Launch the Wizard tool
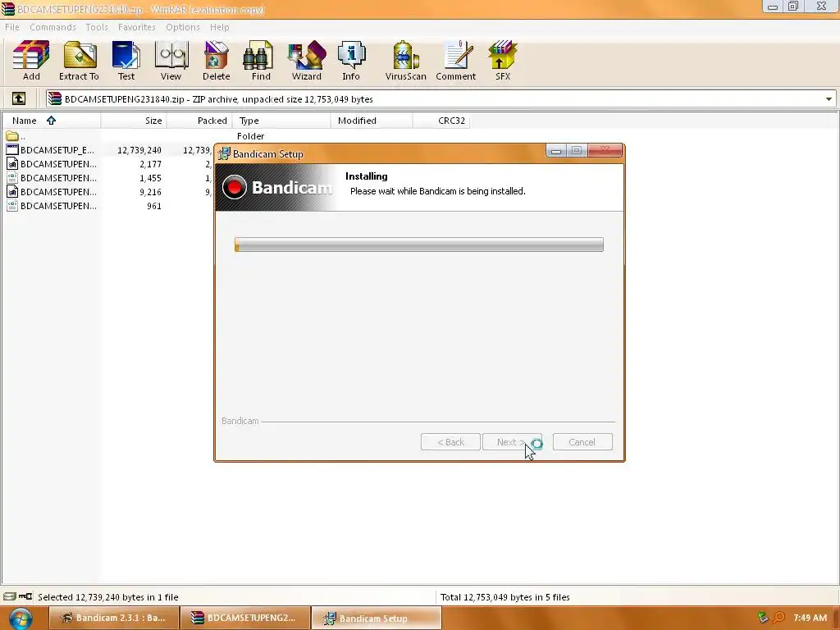Viewport: 840px width, 630px height. (x=307, y=61)
